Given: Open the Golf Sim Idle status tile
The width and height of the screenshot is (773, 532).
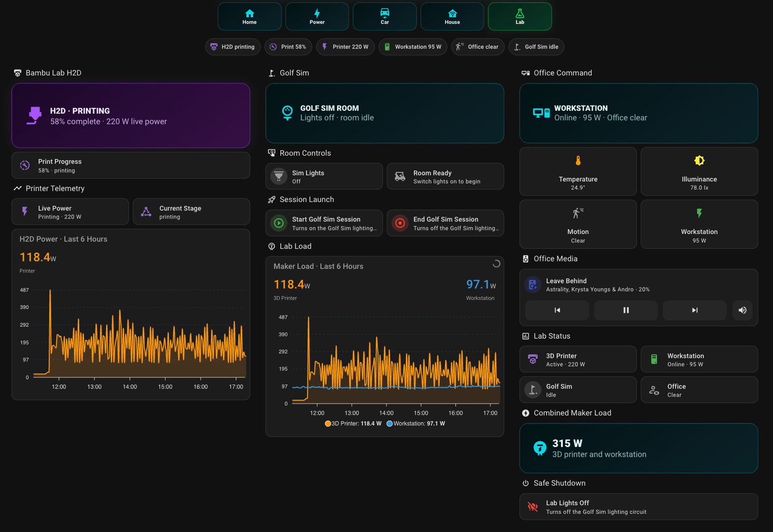Looking at the screenshot, I should [578, 389].
